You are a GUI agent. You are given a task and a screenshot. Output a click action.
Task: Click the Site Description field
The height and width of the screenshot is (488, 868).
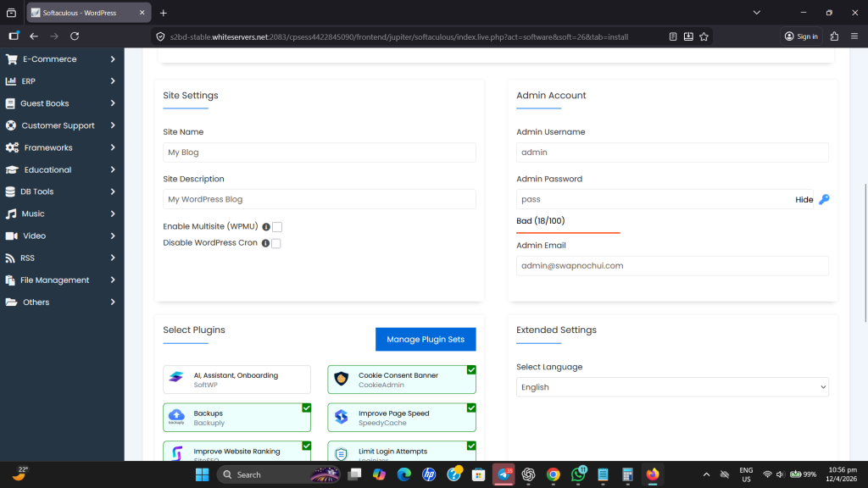point(320,199)
